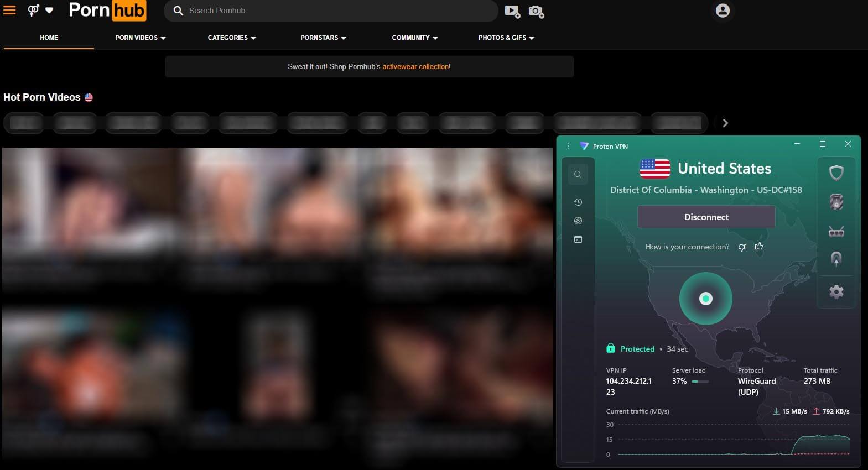
Task: Click the magnifier icon in the website search bar
Action: tap(178, 11)
